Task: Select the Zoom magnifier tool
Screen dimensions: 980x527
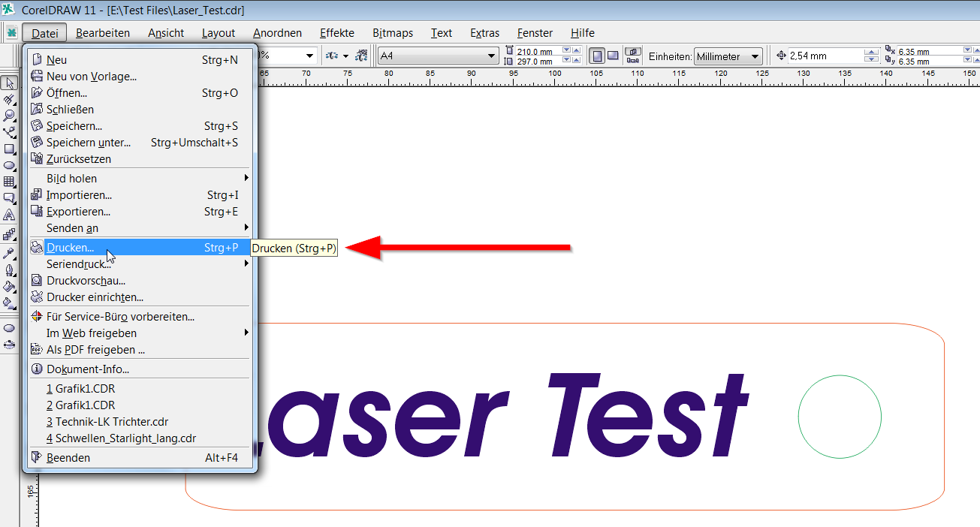Action: [x=10, y=116]
